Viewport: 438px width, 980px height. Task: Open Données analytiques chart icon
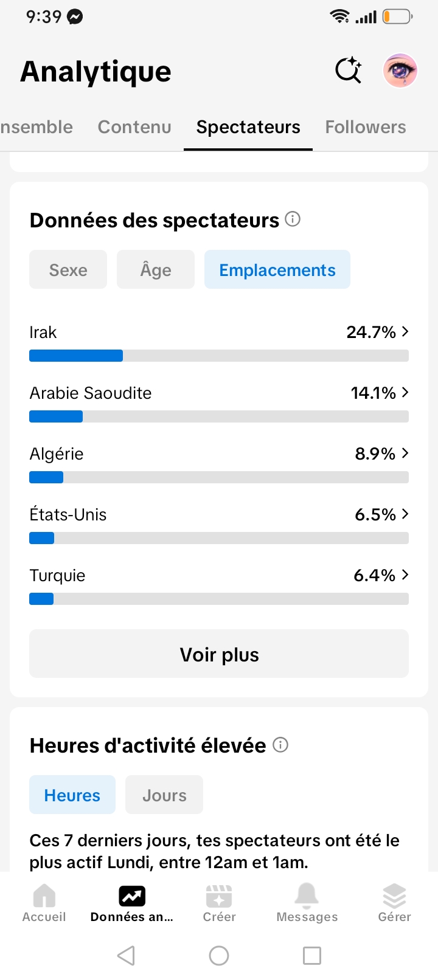[x=132, y=895]
